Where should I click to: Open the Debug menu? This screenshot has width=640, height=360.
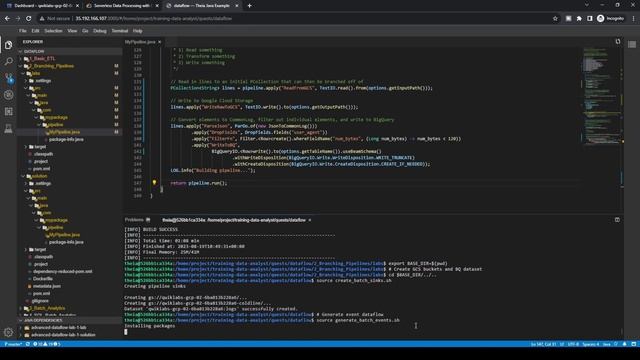[100, 31]
